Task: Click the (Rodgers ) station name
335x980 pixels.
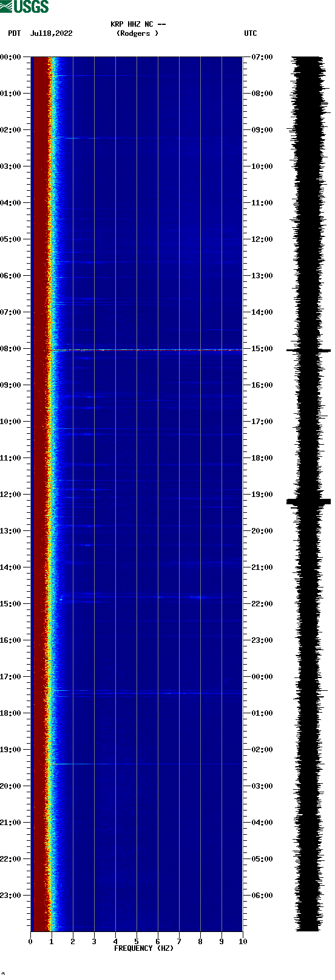Action: [x=137, y=33]
